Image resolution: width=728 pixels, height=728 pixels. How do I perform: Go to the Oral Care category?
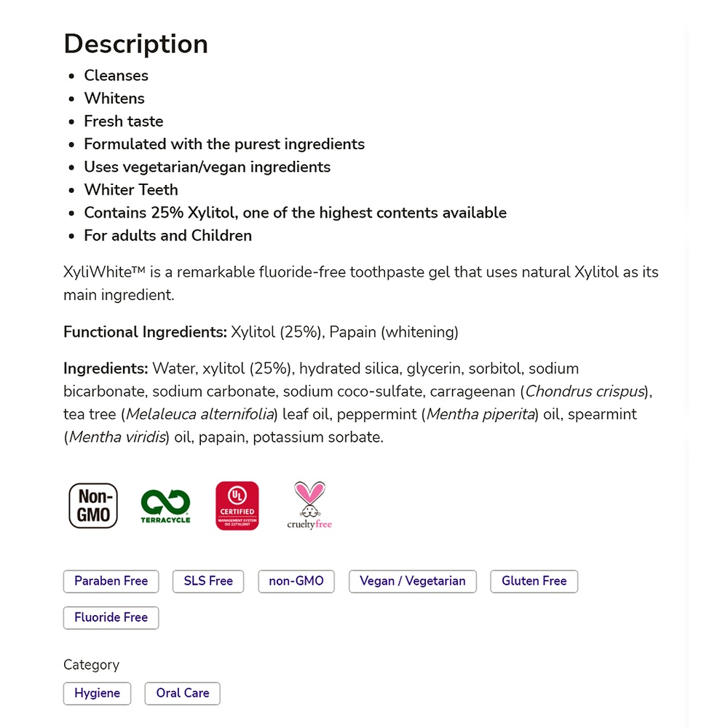(x=182, y=693)
